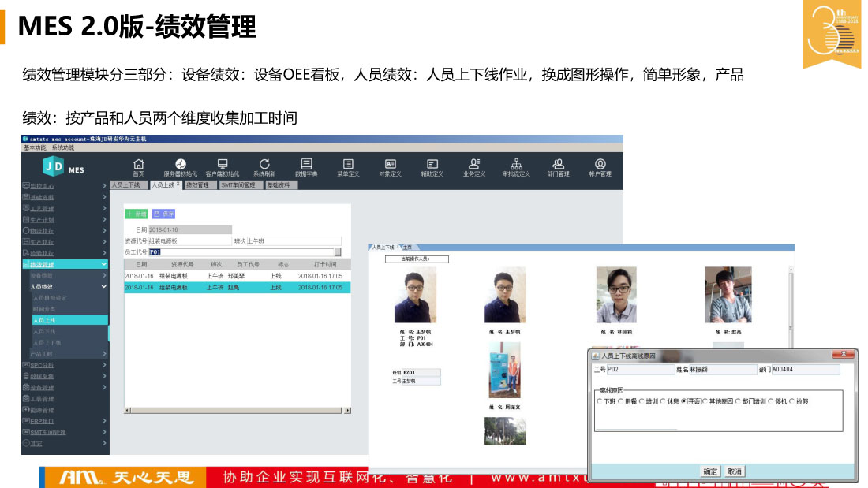This screenshot has width=868, height=488.
Task: Collapse the 人员绩效 sidebar section
Action: (x=103, y=287)
